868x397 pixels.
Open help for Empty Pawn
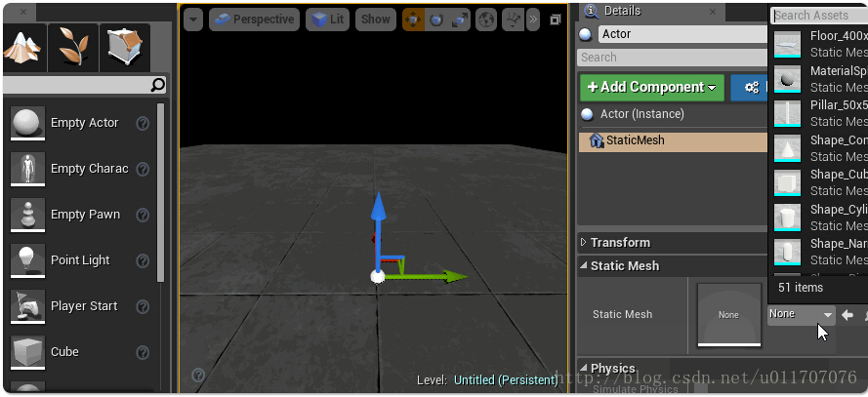point(143,216)
